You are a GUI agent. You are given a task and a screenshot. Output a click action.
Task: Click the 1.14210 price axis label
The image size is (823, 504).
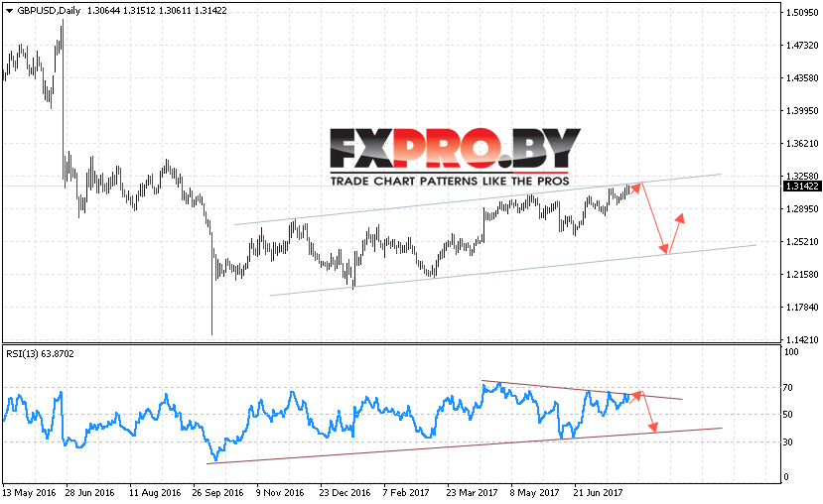[x=802, y=340]
